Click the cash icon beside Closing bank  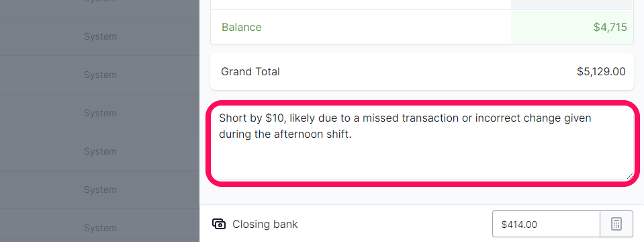tap(219, 224)
